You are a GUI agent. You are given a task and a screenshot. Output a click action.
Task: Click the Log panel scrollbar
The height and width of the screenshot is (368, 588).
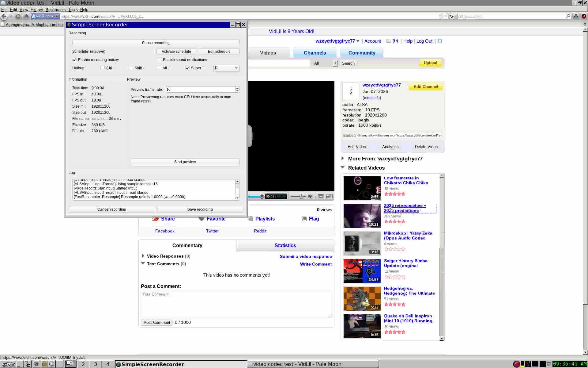click(237, 190)
